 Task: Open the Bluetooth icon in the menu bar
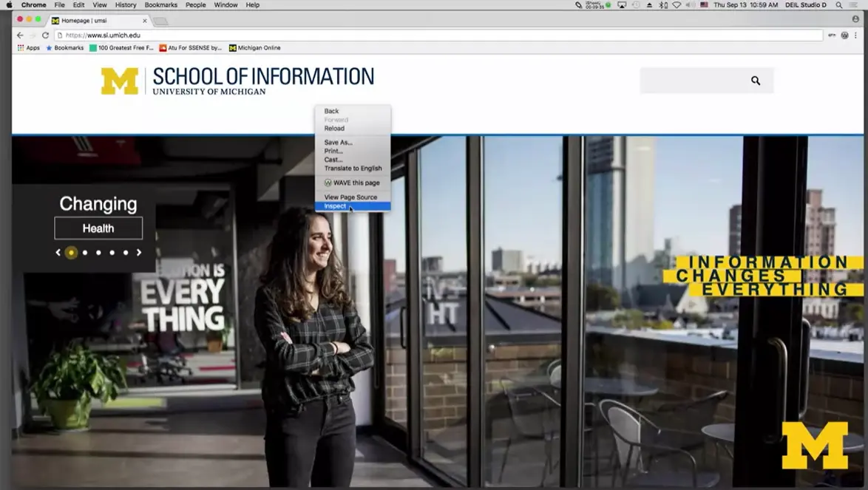pos(662,4)
